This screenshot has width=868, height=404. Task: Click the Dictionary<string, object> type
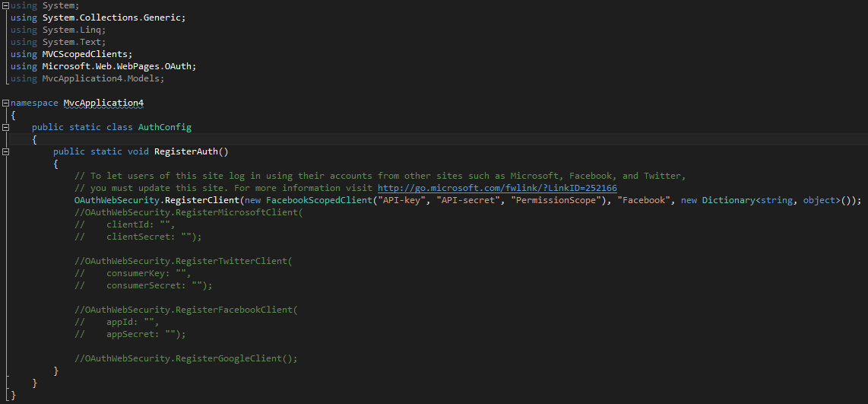pyautogui.click(x=771, y=200)
